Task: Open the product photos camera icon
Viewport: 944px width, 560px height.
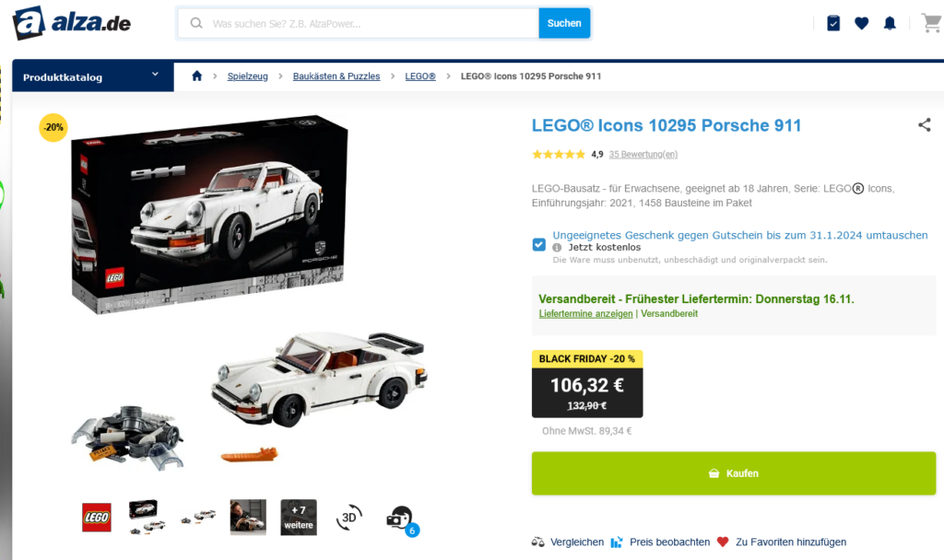Action: click(402, 519)
